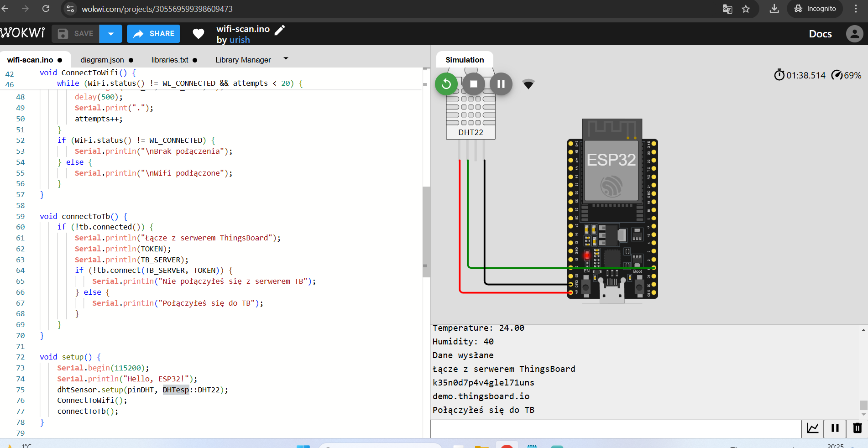Click the serial monitor input field
Viewport: 868px width, 448px height.
click(616, 428)
